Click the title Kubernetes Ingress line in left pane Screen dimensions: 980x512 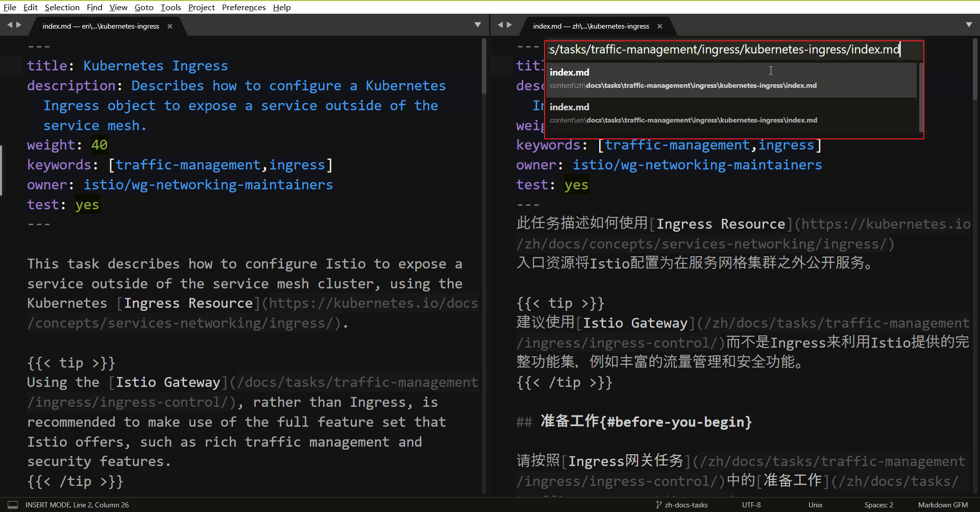tap(128, 66)
